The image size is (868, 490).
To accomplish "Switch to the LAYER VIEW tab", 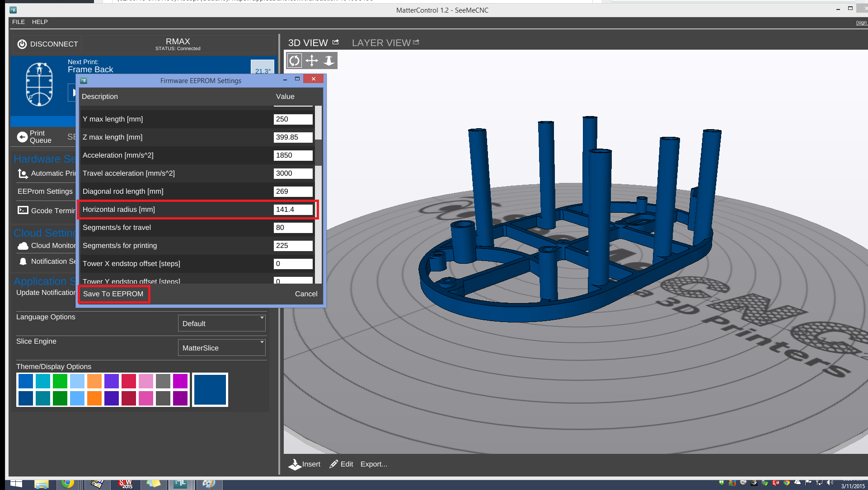I will point(381,43).
